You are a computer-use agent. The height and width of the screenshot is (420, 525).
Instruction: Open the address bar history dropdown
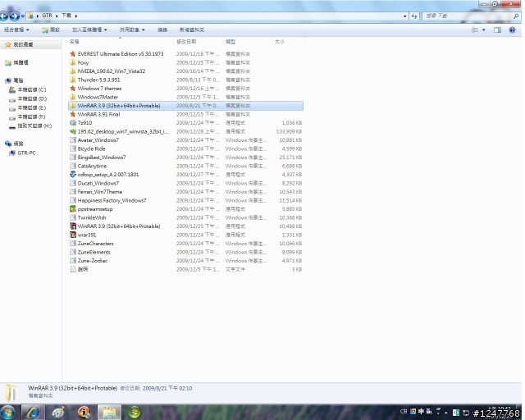pyautogui.click(x=404, y=16)
